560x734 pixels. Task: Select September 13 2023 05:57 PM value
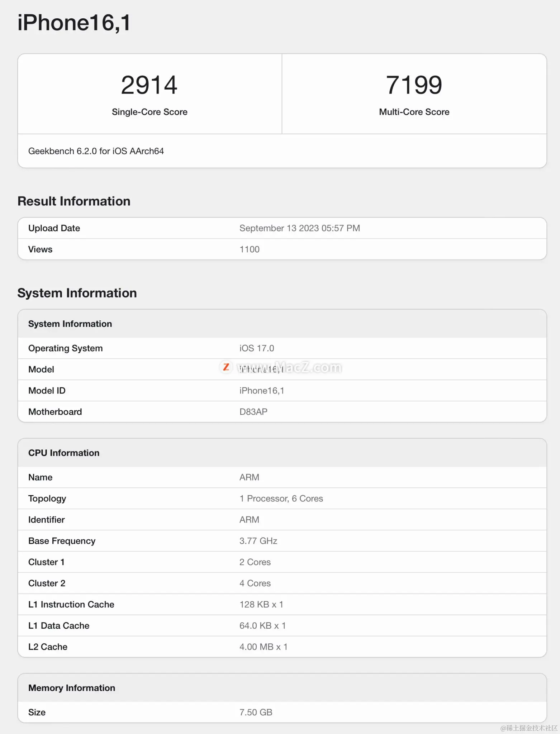(300, 228)
